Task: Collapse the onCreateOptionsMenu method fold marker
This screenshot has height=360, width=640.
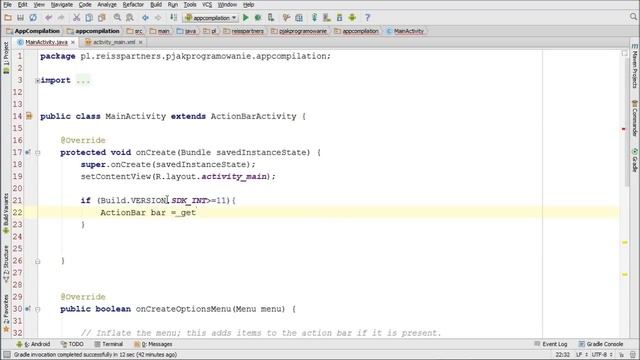Action: (x=38, y=309)
